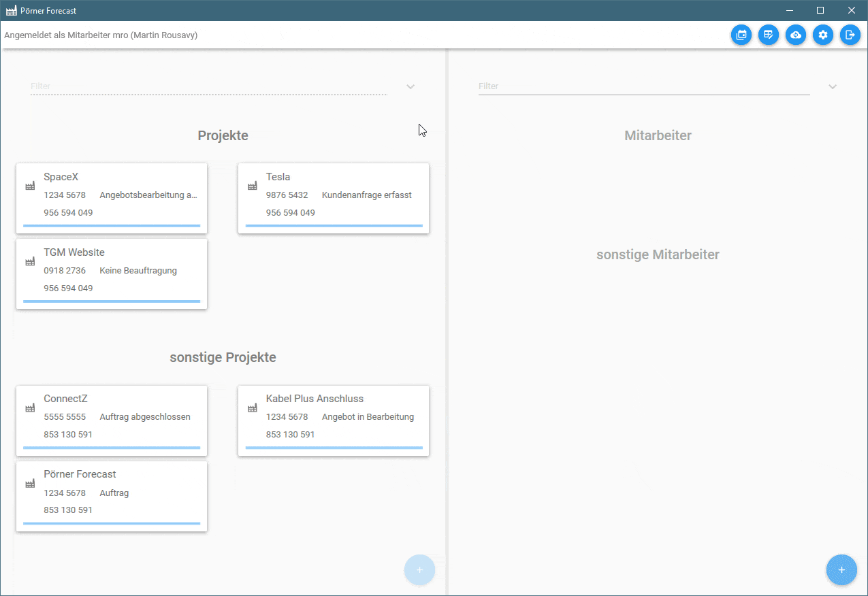The width and height of the screenshot is (868, 596).
Task: Click the factory icon on SpaceX card
Action: pos(30,186)
